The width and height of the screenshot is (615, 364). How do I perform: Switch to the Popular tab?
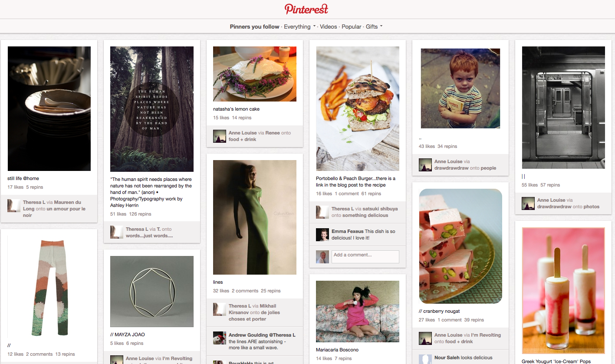pyautogui.click(x=352, y=26)
